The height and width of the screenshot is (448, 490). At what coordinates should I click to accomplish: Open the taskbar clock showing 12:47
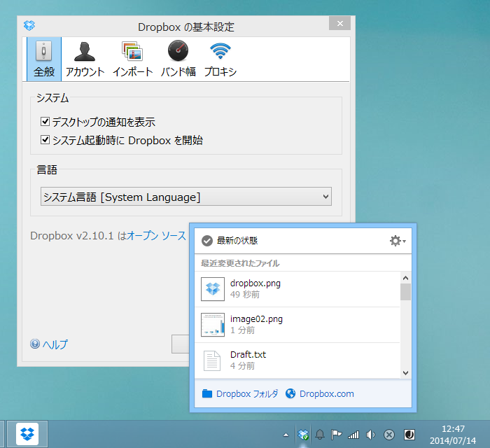(453, 435)
